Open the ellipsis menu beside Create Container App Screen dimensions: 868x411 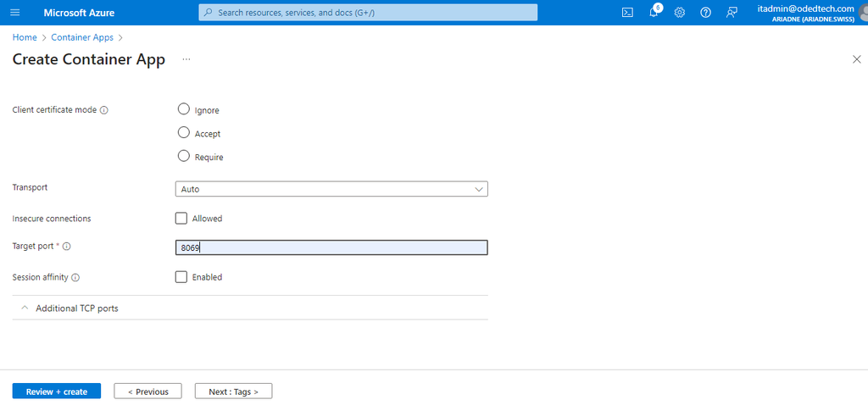[x=186, y=59]
